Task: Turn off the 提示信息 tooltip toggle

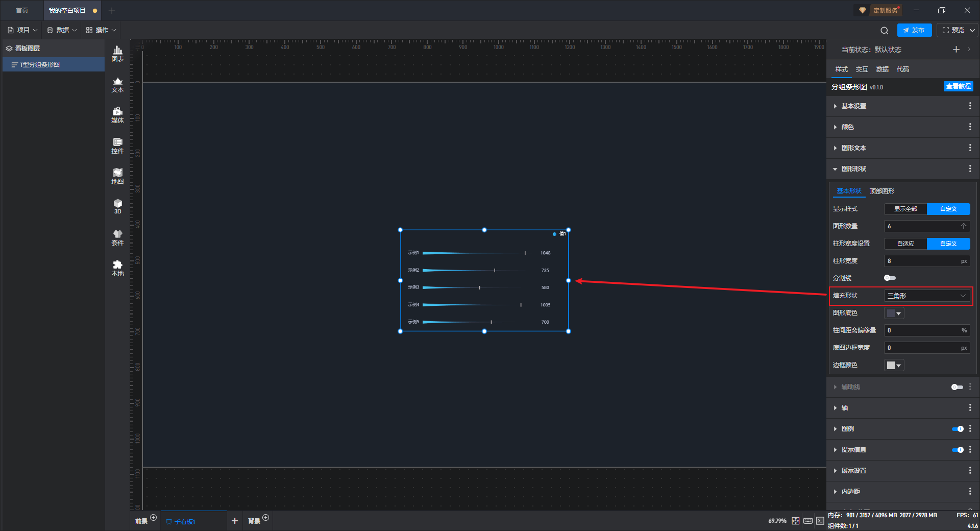Action: (958, 450)
